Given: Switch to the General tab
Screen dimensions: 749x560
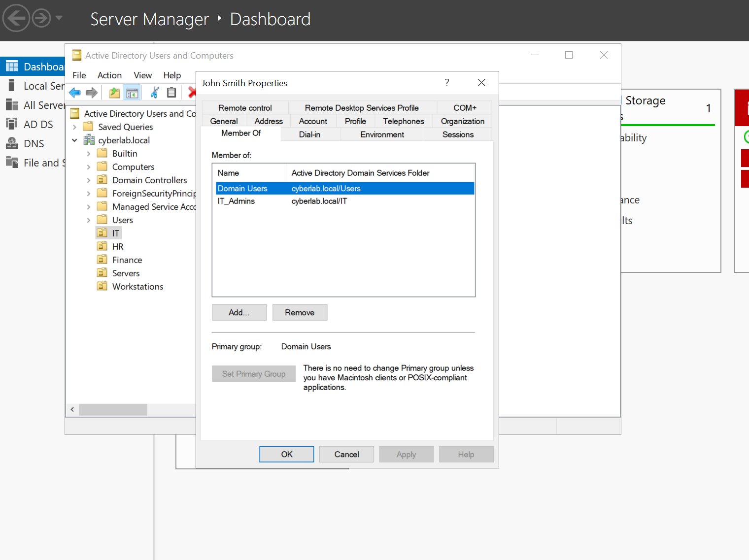Looking at the screenshot, I should (x=224, y=121).
